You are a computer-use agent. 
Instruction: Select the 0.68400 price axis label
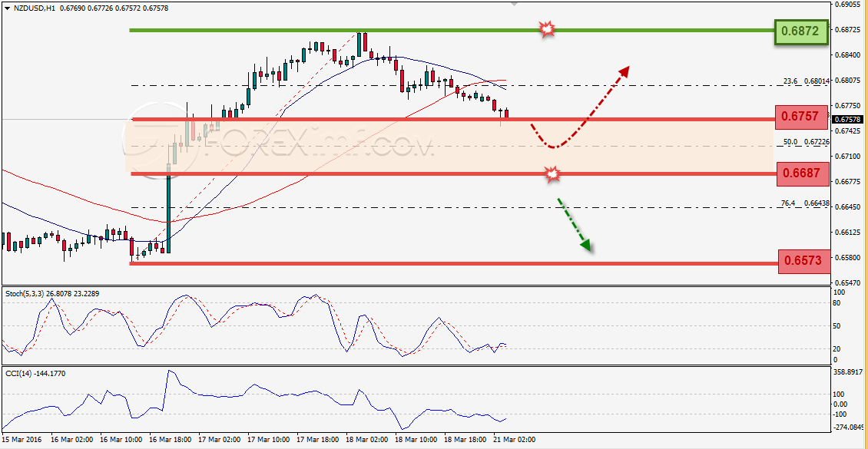coord(847,54)
